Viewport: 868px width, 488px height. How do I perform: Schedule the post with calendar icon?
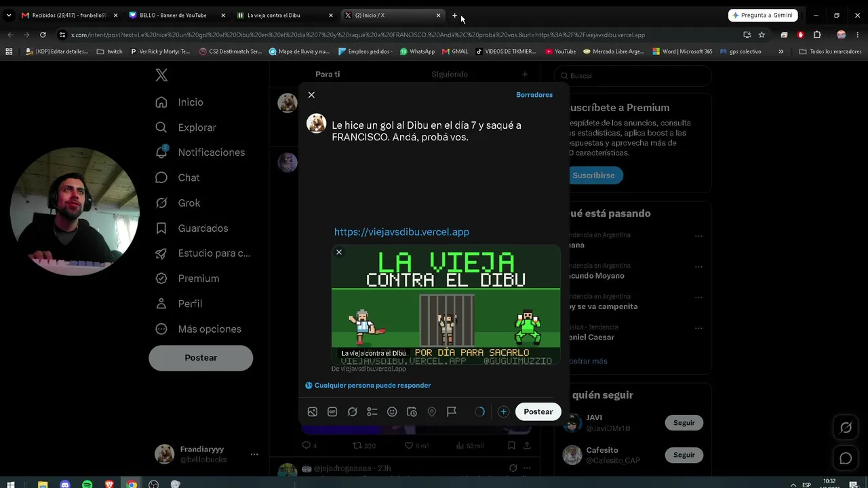(412, 411)
